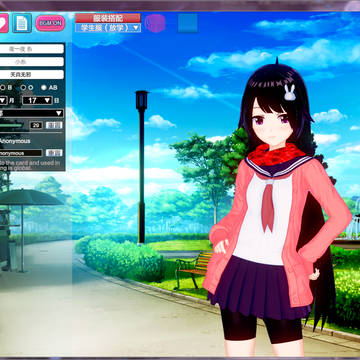Expand the wide black dropdown below birthday
Screen dimensions: 360x360
tap(32, 113)
